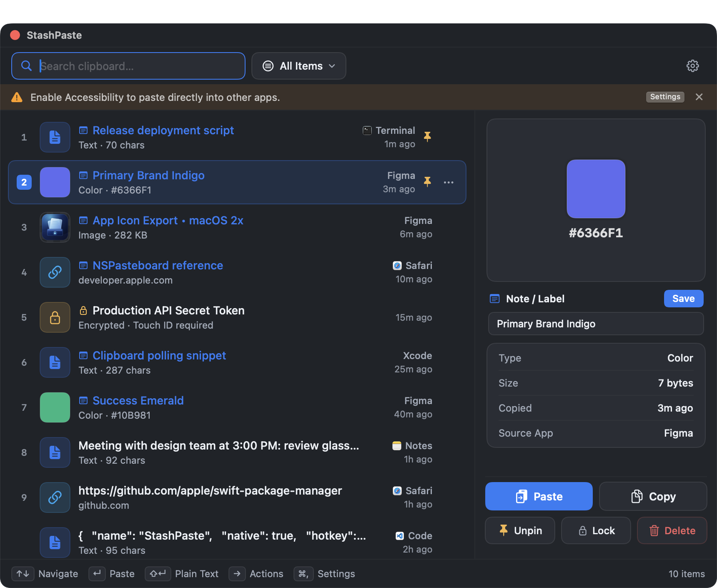Click the Source App value Figma
717x588 pixels.
[x=678, y=433]
